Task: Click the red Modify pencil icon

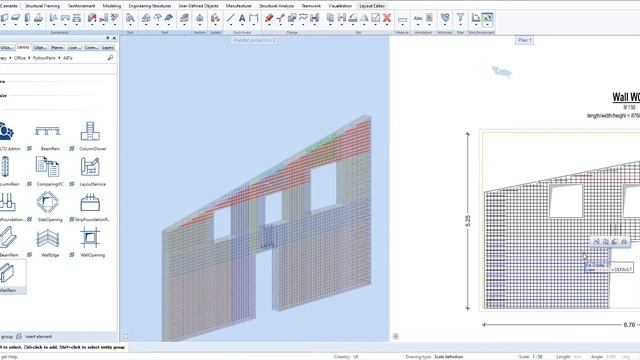Action: (x=269, y=18)
